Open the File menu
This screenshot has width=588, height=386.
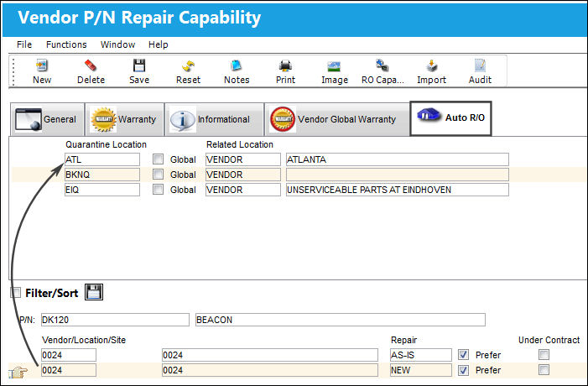[x=24, y=44]
